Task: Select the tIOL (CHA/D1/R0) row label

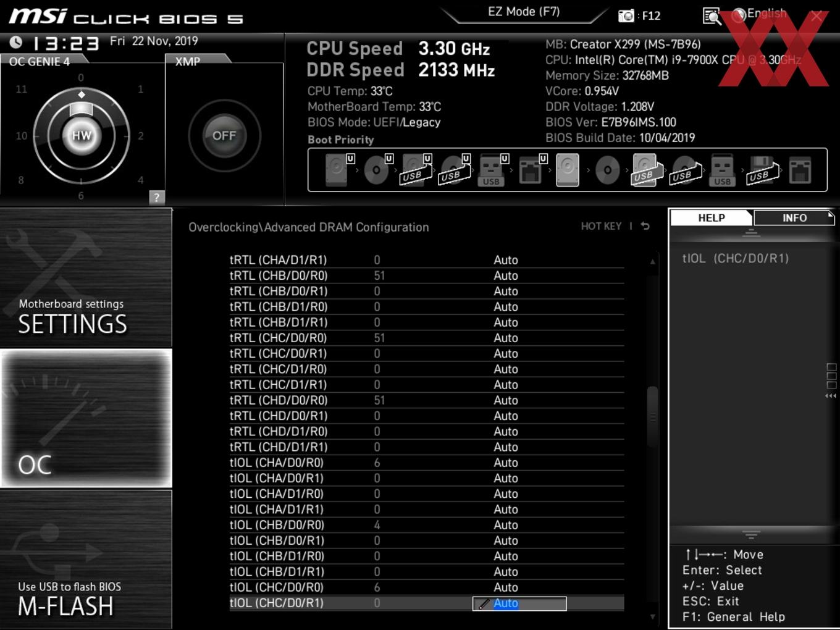Action: pyautogui.click(x=277, y=494)
